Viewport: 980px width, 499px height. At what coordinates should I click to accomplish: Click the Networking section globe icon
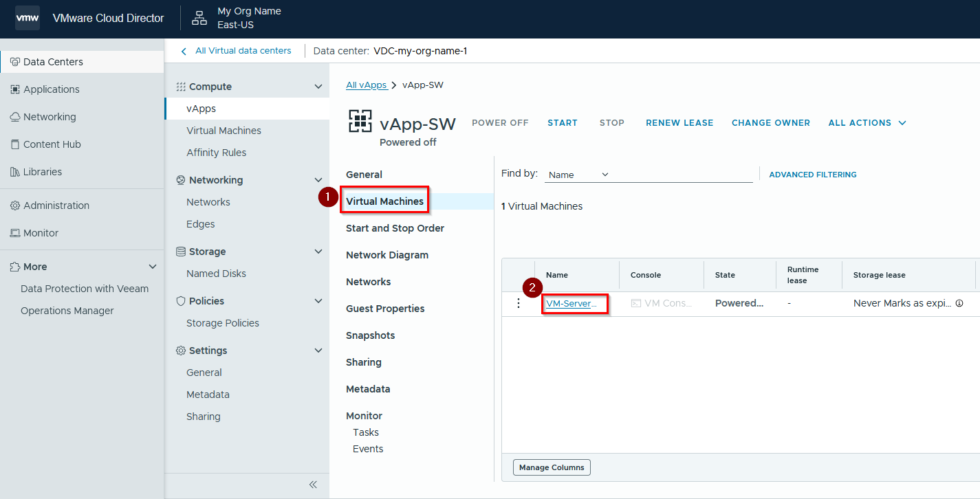tap(181, 180)
